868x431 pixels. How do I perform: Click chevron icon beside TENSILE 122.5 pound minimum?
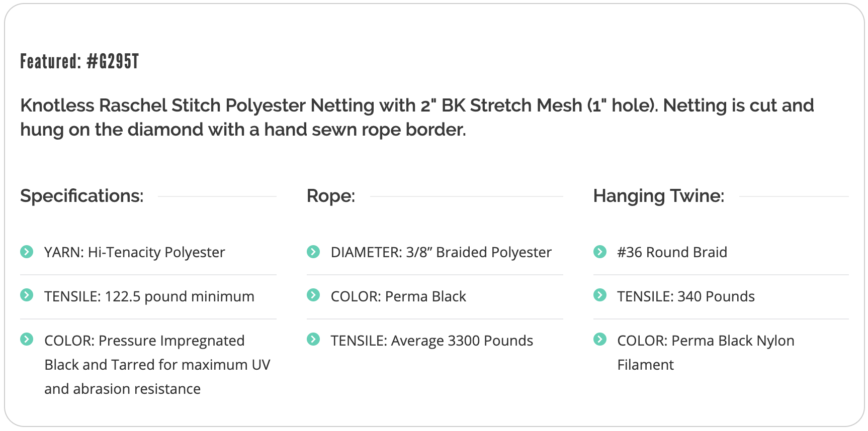[27, 295]
